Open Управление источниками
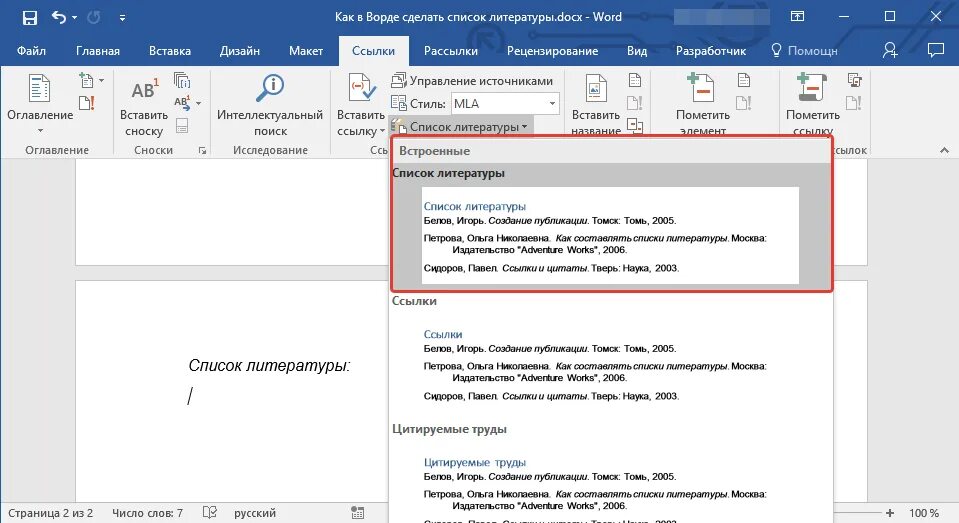The height and width of the screenshot is (523, 959). (x=472, y=80)
